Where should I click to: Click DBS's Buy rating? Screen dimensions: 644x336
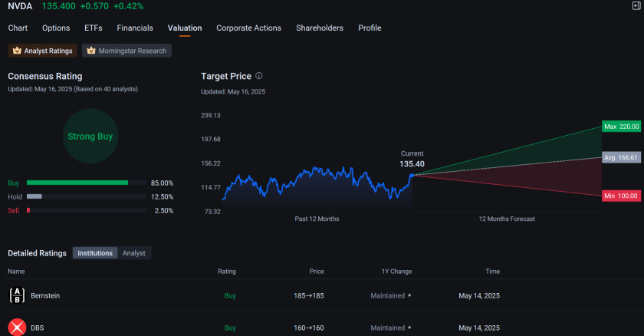click(230, 328)
